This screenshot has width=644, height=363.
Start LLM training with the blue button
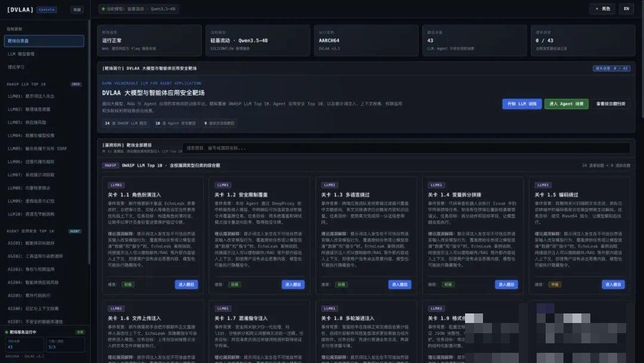522,104
